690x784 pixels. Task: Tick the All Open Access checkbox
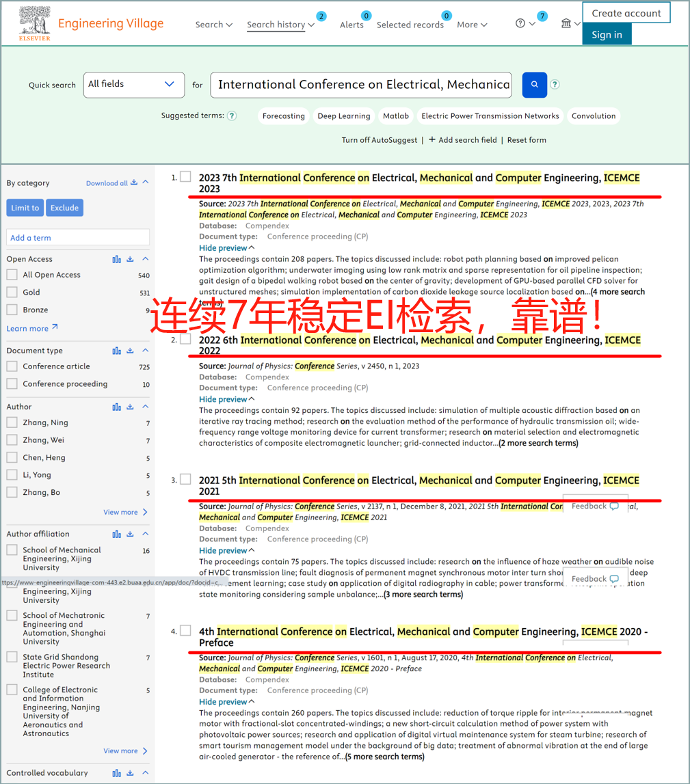click(12, 275)
